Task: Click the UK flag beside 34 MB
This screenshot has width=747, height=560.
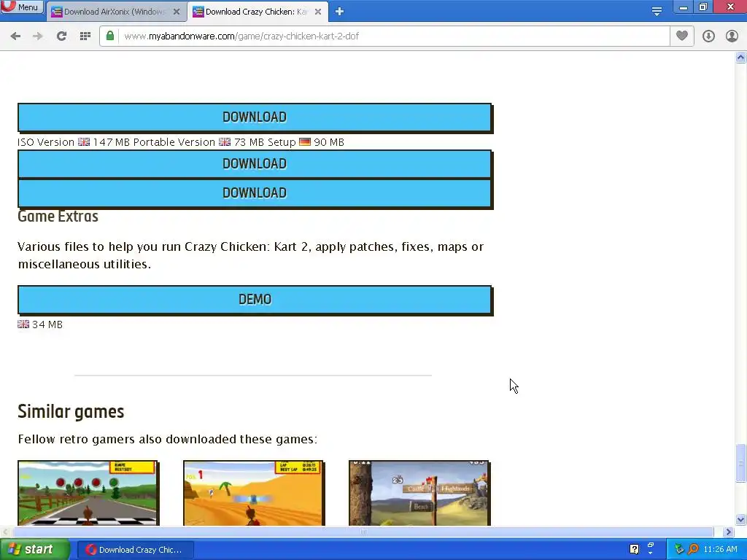Action: [23, 324]
